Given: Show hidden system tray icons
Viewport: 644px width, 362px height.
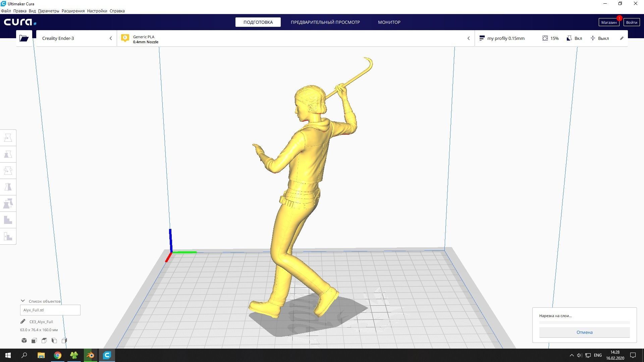Looking at the screenshot, I should pos(572,355).
